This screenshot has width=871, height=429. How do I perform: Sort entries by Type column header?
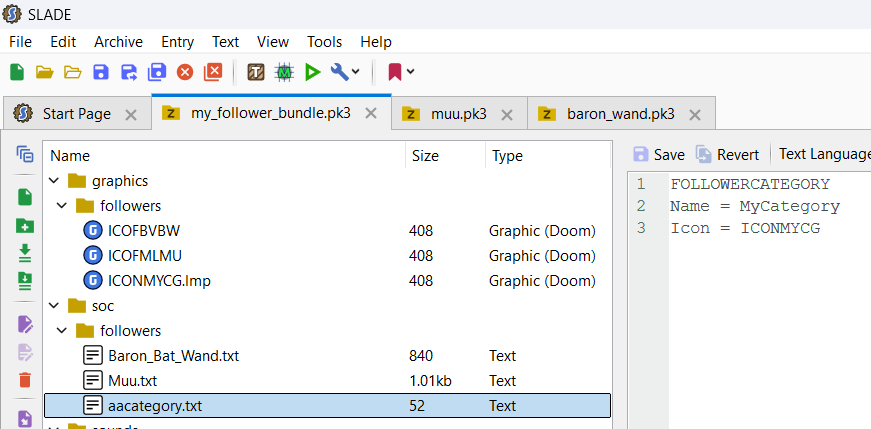pyautogui.click(x=548, y=156)
